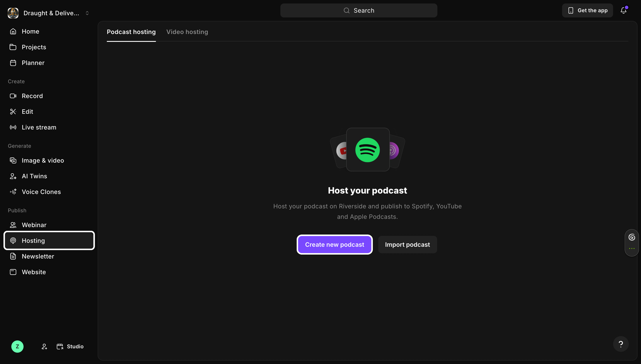The height and width of the screenshot is (364, 641).
Task: Open the Home page from sidebar
Action: click(49, 31)
